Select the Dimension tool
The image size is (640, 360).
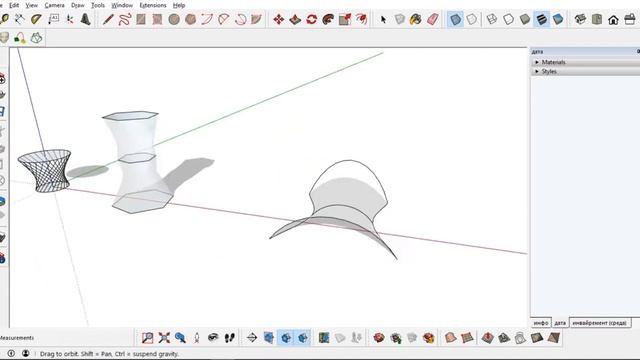[20, 19]
